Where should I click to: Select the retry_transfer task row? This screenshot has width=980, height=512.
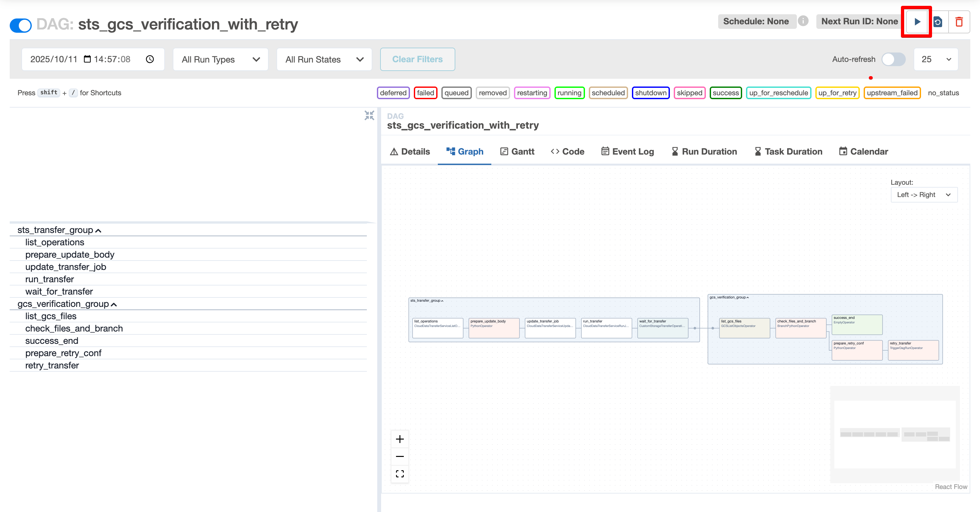point(52,365)
